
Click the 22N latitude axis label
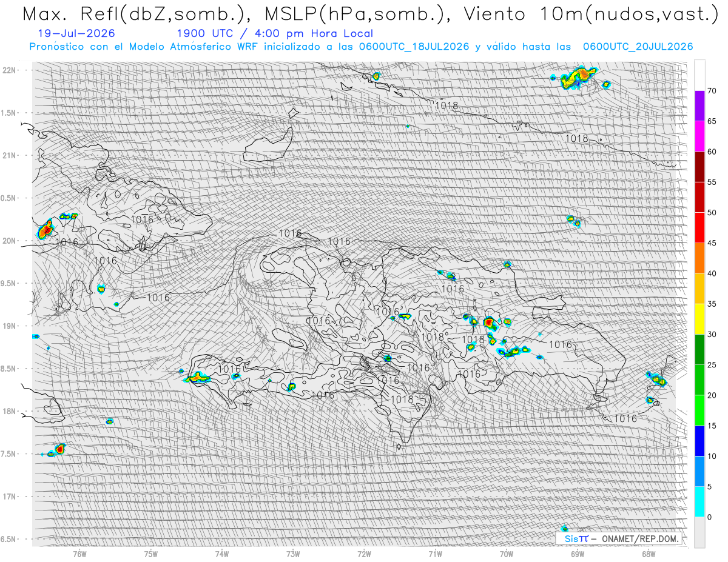coord(8,70)
